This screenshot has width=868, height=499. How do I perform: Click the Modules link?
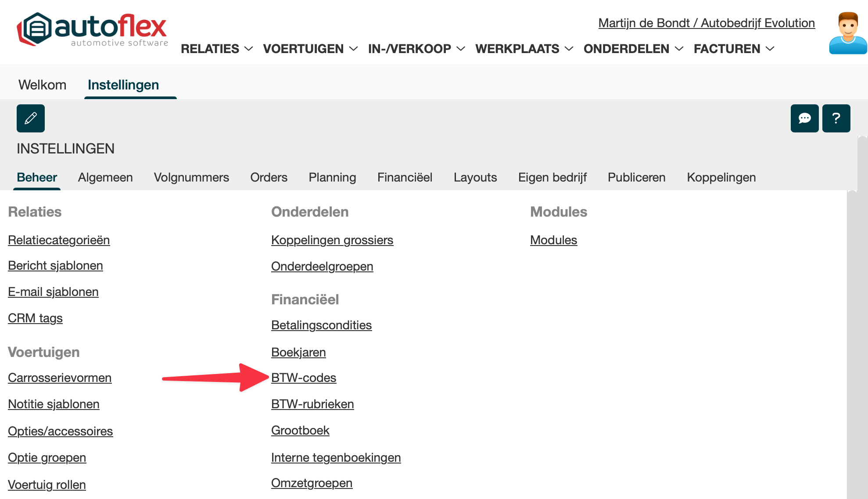(x=553, y=240)
